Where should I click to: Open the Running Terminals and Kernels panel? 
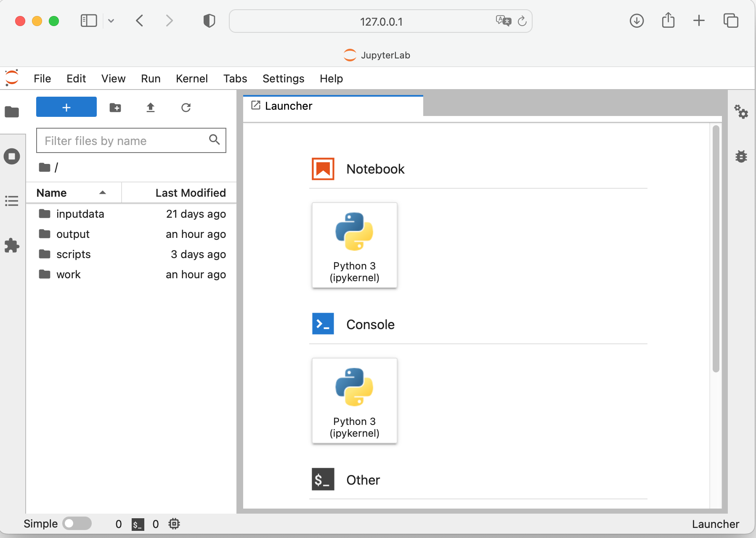(12, 156)
